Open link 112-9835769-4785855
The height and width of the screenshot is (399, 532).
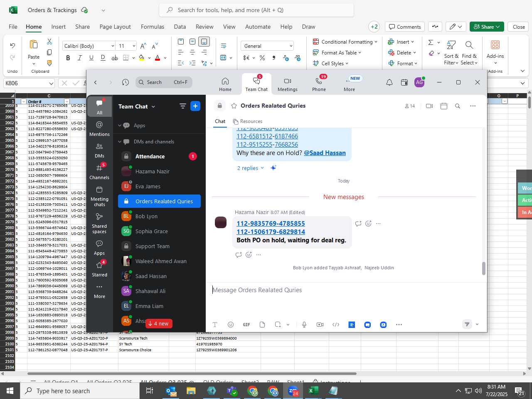(x=271, y=224)
